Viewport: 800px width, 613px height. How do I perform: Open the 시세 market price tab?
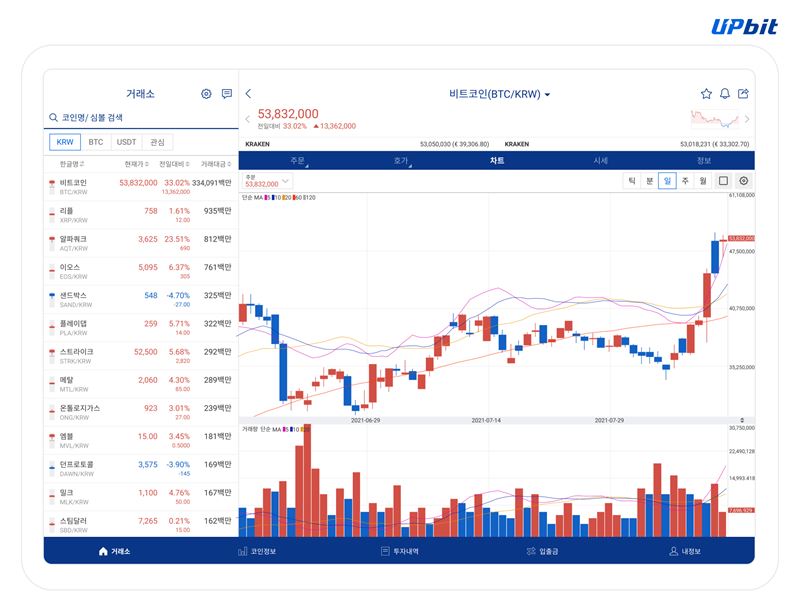pyautogui.click(x=601, y=161)
